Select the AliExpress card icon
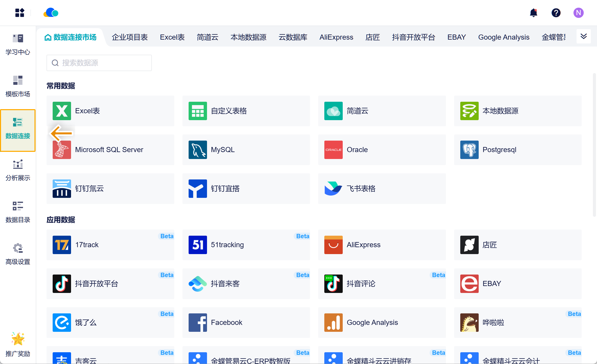This screenshot has height=364, width=597. click(x=334, y=245)
